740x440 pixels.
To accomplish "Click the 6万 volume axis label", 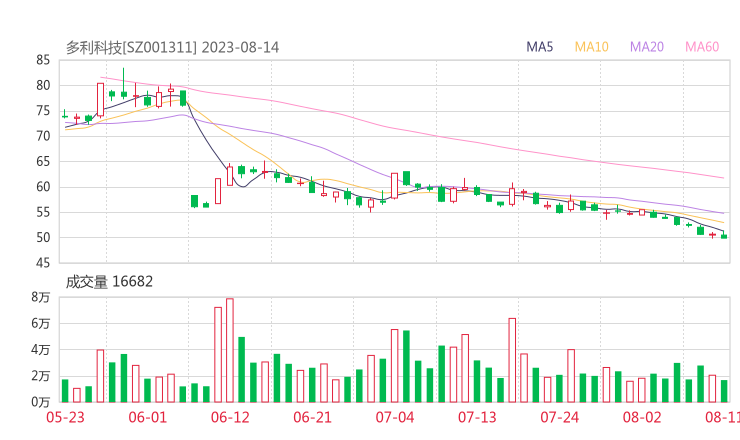I will (41, 323).
